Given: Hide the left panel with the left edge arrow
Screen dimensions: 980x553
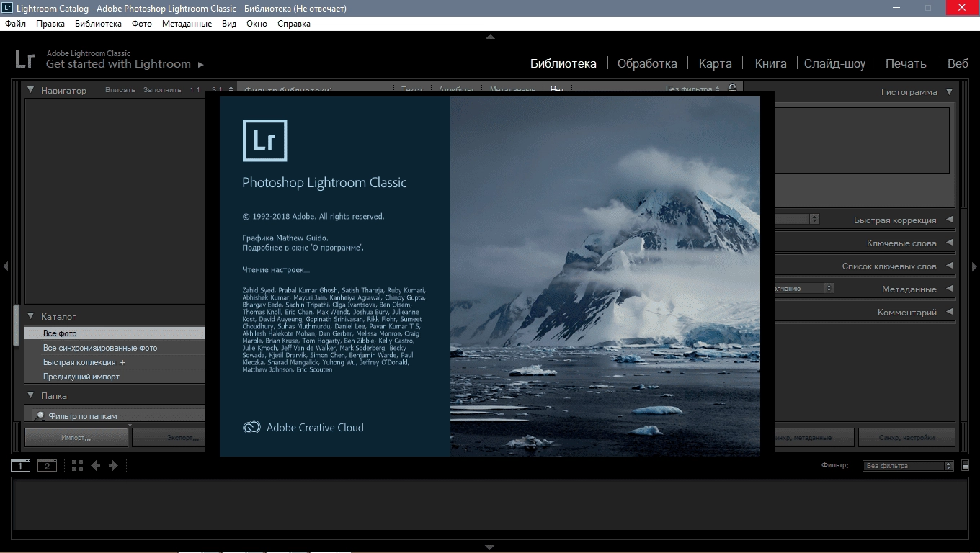Looking at the screenshot, I should click(x=5, y=266).
